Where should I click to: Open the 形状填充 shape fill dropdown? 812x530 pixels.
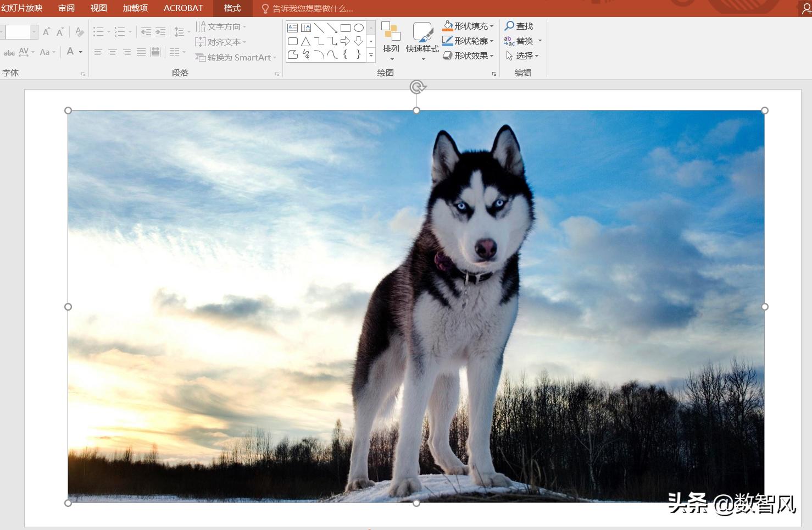click(468, 26)
